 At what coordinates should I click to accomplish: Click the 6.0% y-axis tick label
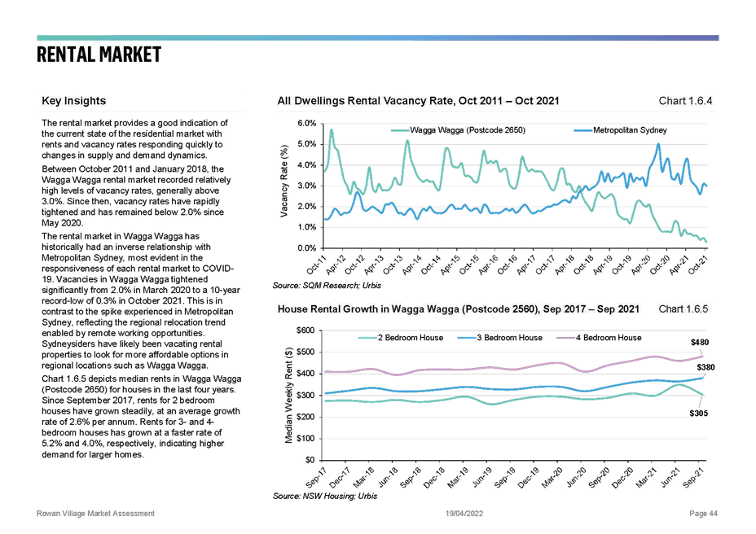pyautogui.click(x=307, y=124)
